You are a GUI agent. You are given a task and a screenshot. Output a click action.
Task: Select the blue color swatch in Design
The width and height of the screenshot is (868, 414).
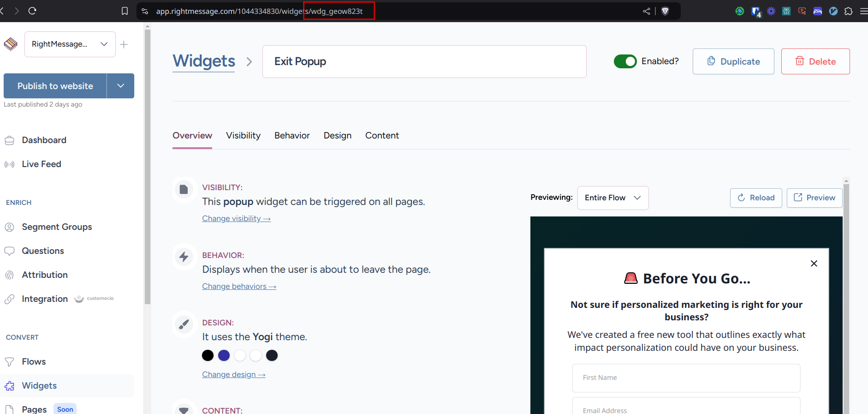[x=224, y=355]
